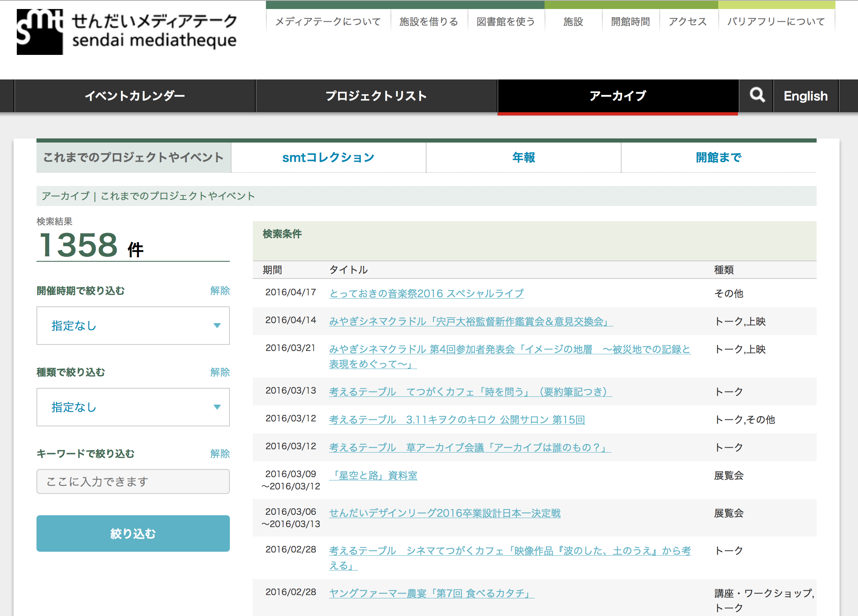Open とっておきの音楽祭2016 スペシャルライブ event page

point(426,293)
